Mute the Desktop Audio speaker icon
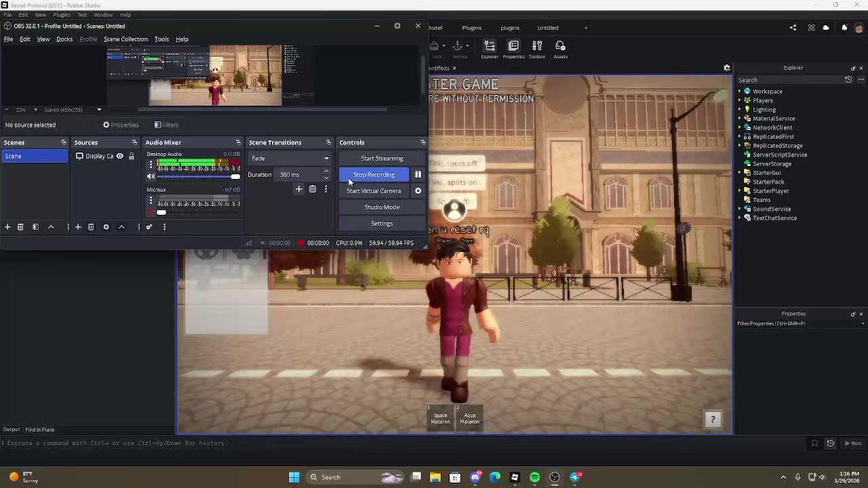 [x=151, y=176]
